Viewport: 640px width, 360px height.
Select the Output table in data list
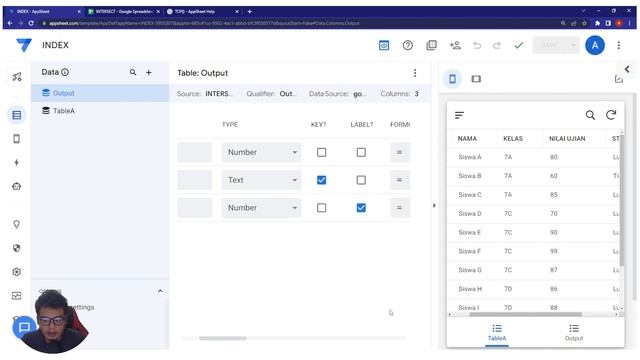100,93
